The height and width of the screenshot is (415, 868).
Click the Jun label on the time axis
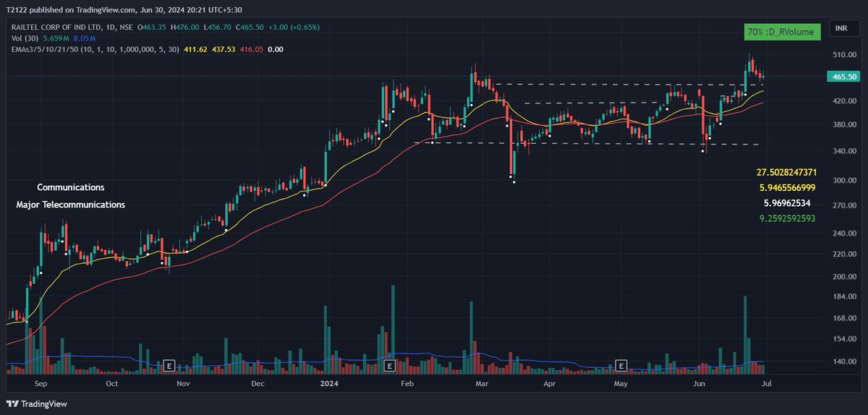click(698, 384)
